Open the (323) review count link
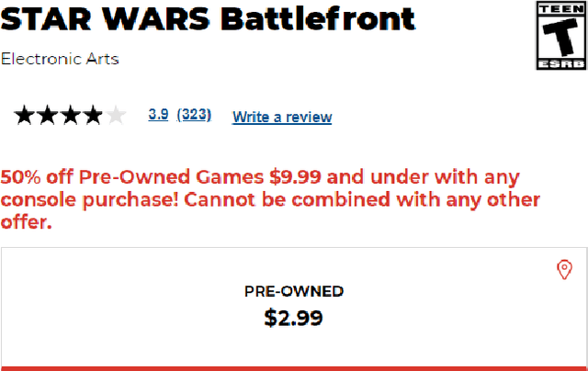Image resolution: width=588 pixels, height=371 pixels. coord(194,115)
